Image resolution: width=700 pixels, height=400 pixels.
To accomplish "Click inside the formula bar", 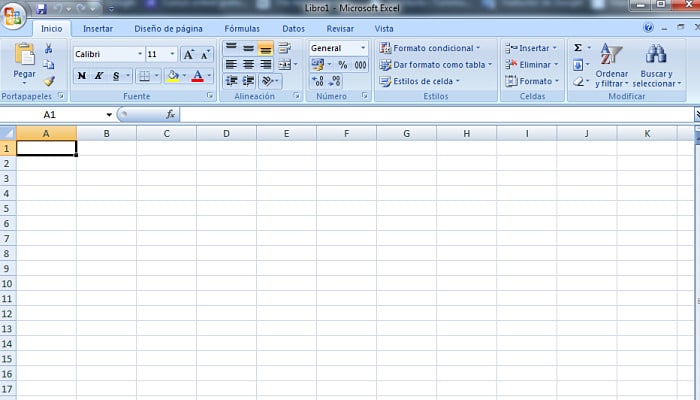I will [x=437, y=115].
